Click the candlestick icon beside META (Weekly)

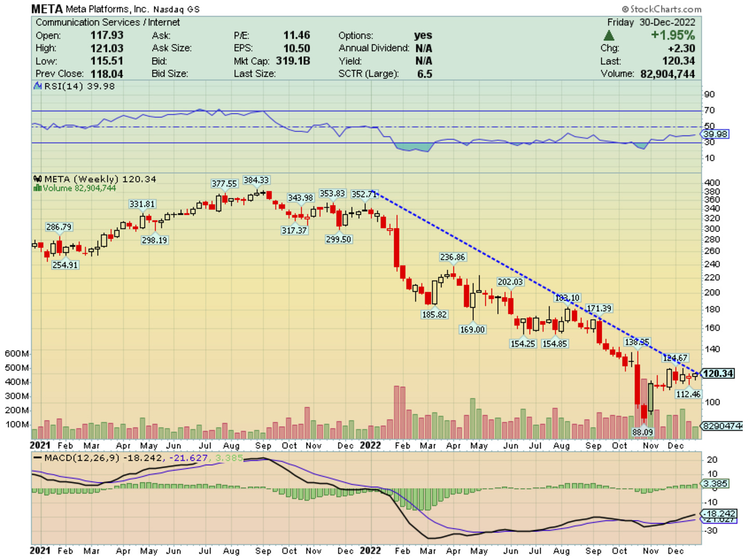pyautogui.click(x=37, y=179)
